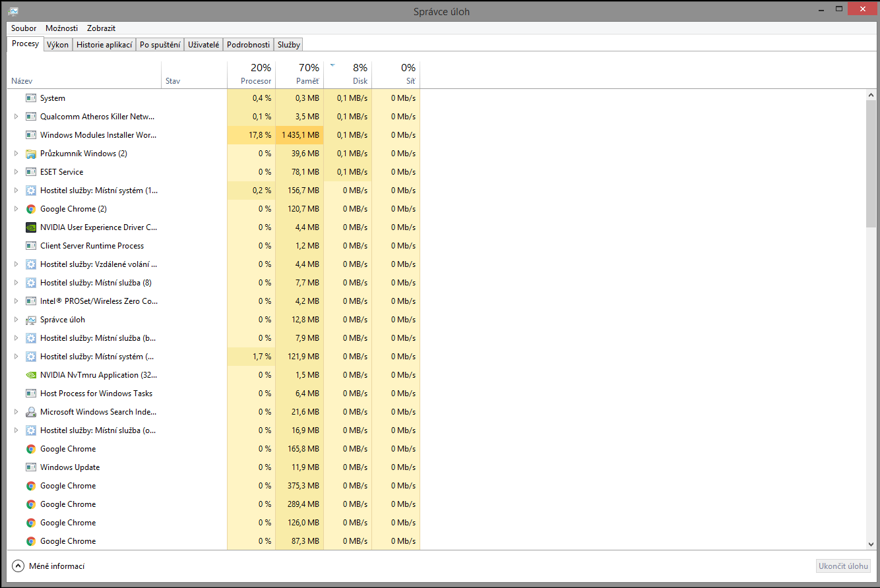Image resolution: width=880 pixels, height=588 pixels.
Task: Switch to the Historie aplikací tab
Action: coord(104,45)
